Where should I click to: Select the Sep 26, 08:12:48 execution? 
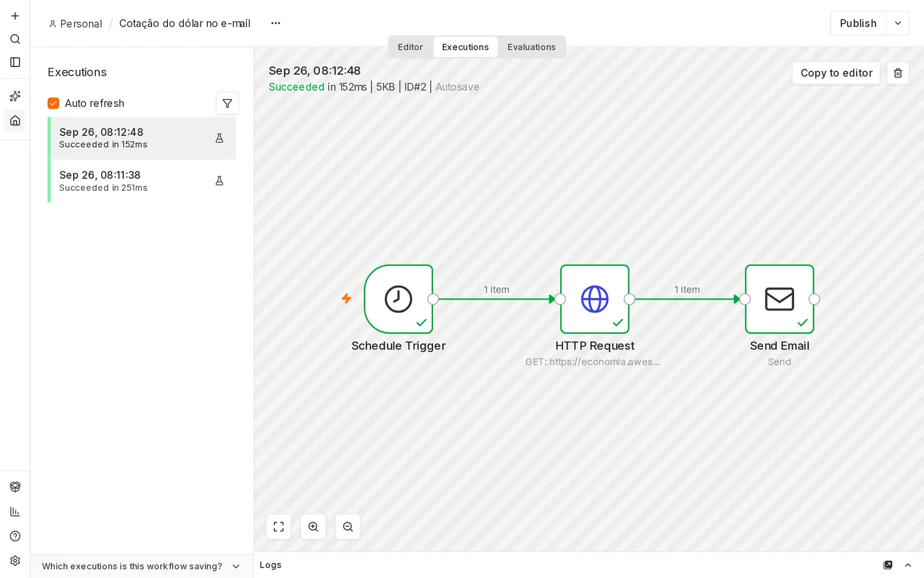pos(142,138)
